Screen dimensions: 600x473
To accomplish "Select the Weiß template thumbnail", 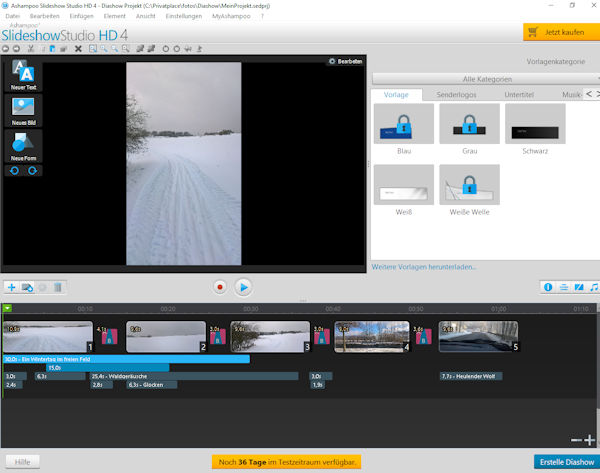I will coord(404,185).
